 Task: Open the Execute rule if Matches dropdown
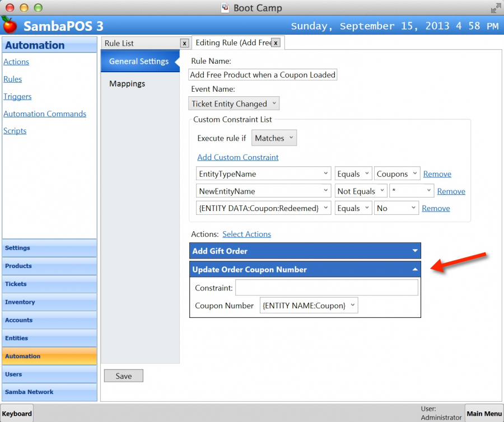[x=274, y=138]
